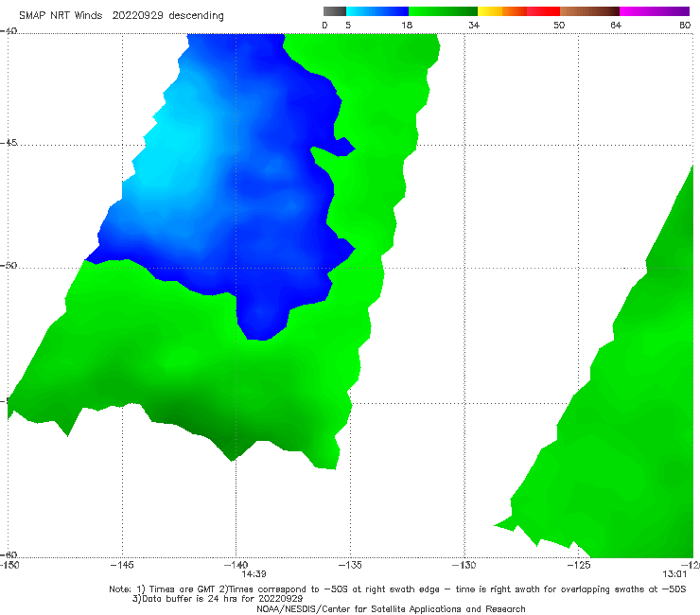The image size is (700, 615).
Task: Click the note line starting 'Note: 1) Times are GMT'
Action: (x=397, y=589)
